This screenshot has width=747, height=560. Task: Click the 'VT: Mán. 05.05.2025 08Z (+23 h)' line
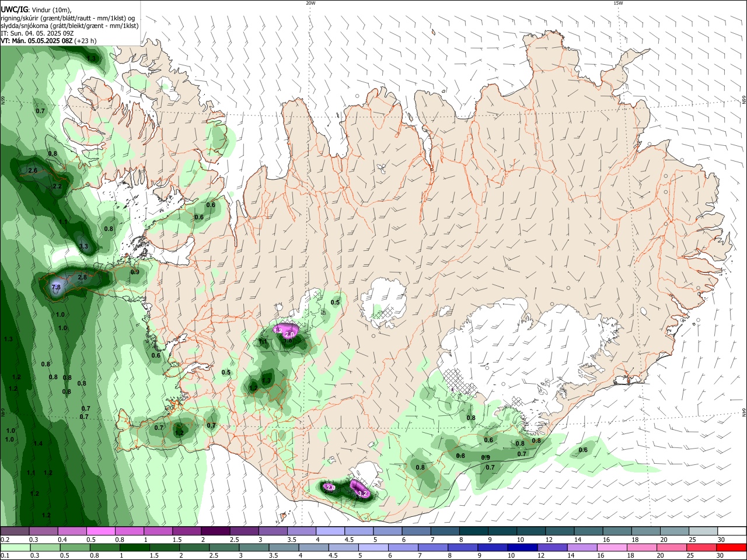click(48, 41)
